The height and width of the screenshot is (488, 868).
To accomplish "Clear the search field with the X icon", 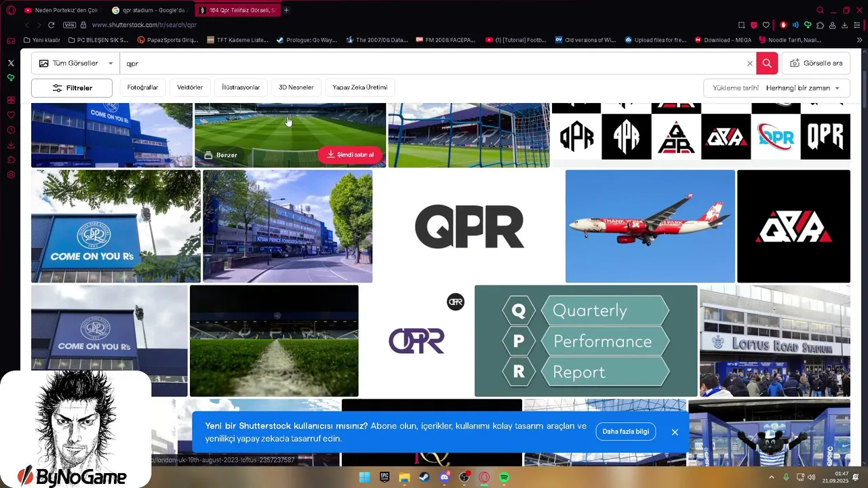I will point(749,63).
